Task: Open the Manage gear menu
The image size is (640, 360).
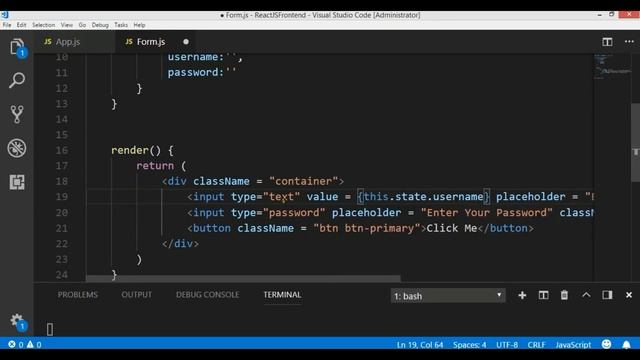Action: [x=17, y=321]
